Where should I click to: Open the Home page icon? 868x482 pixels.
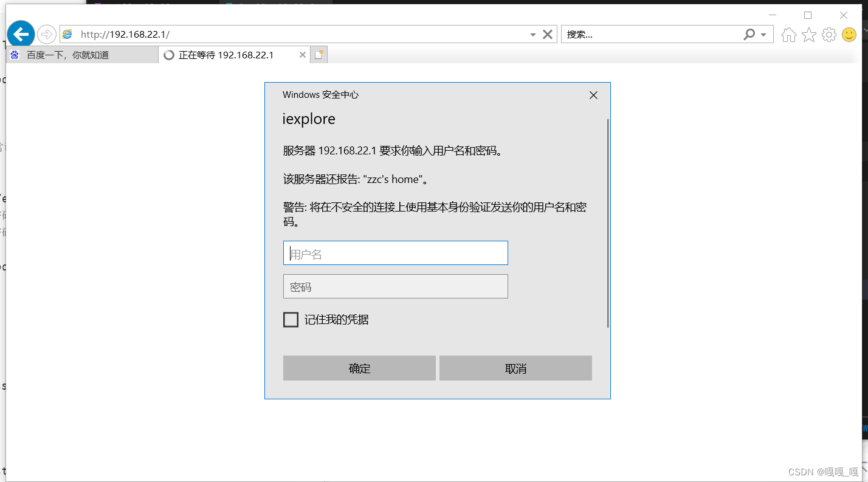(789, 35)
